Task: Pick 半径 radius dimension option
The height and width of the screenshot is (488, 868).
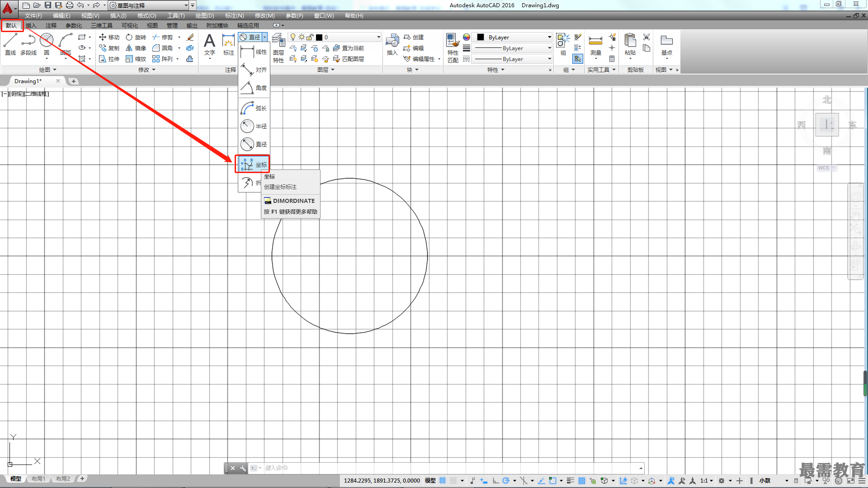Action: click(x=254, y=126)
